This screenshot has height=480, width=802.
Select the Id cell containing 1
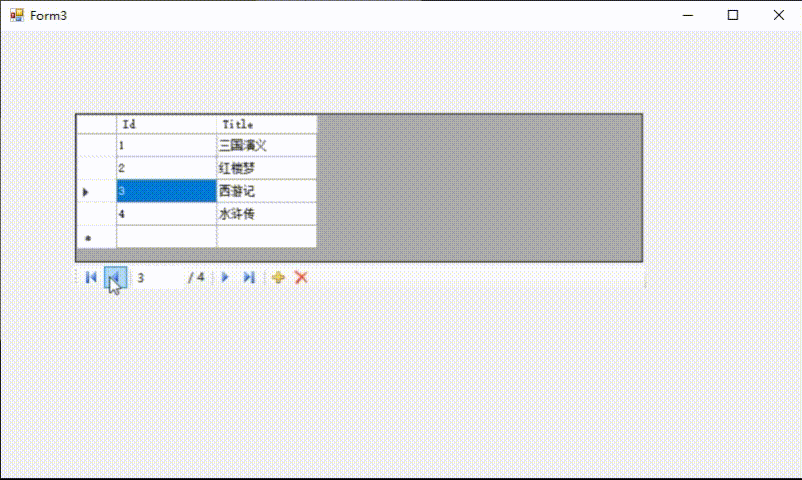[167, 145]
